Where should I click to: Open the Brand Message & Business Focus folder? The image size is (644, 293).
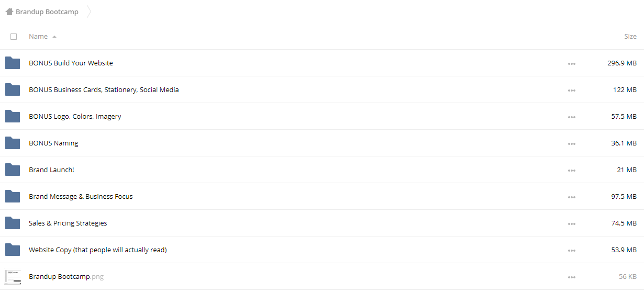click(x=81, y=196)
